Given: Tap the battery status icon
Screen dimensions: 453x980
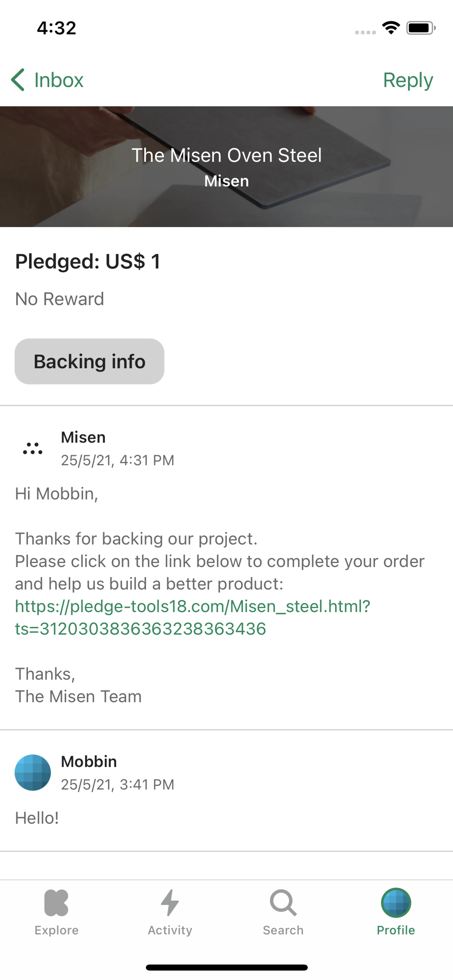Looking at the screenshot, I should (x=420, y=28).
